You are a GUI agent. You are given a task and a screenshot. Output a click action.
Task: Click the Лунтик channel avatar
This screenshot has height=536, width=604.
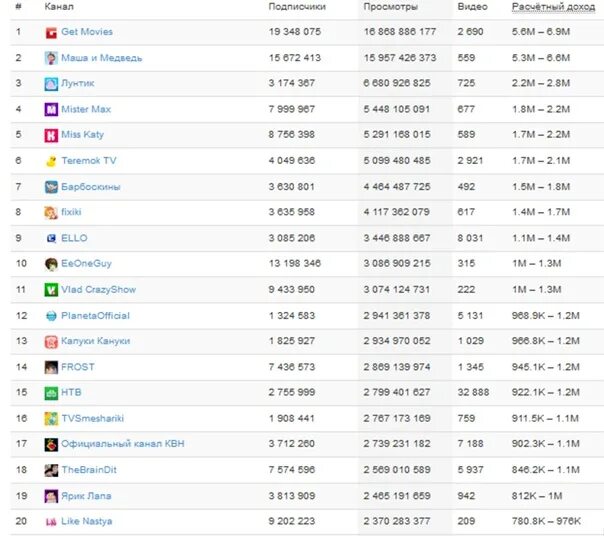pos(51,84)
